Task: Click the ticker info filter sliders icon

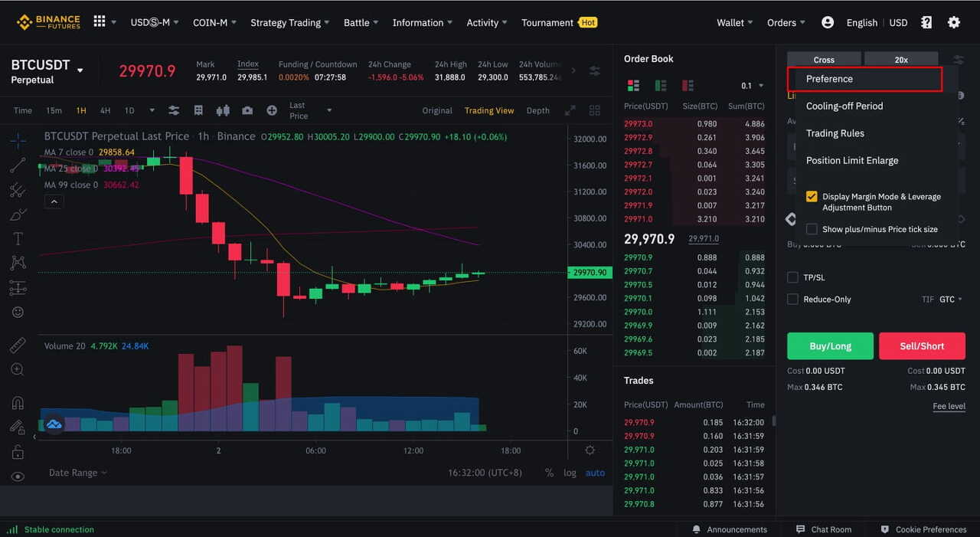Action: coord(595,70)
